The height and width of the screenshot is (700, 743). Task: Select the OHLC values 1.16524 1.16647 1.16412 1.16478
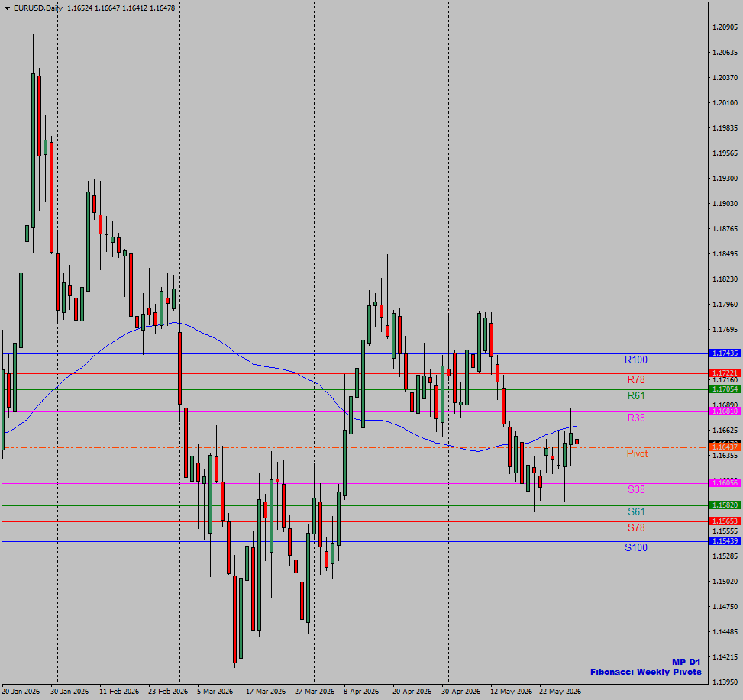tap(121, 8)
